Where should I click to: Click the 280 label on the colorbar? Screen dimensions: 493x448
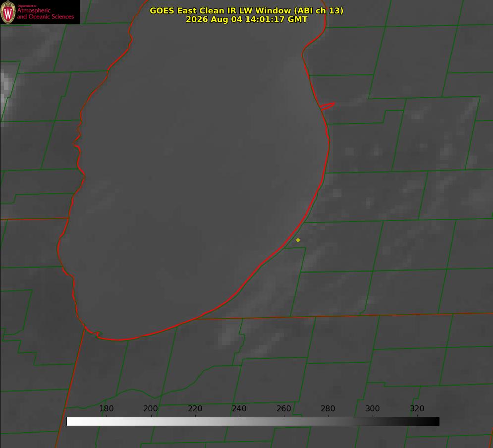[x=328, y=408]
